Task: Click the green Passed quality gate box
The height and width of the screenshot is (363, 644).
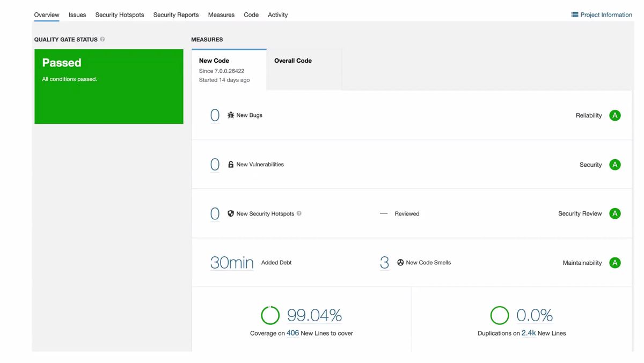Action: tap(109, 86)
